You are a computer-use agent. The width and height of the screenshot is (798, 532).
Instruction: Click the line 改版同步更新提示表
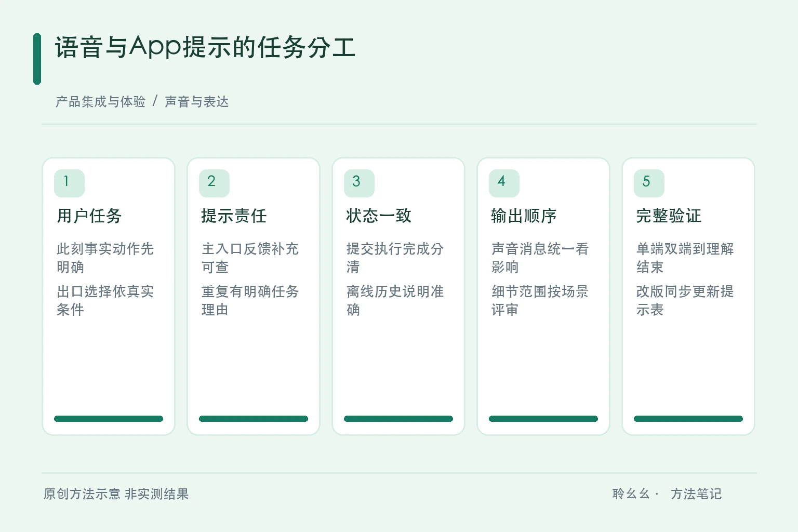coord(685,300)
